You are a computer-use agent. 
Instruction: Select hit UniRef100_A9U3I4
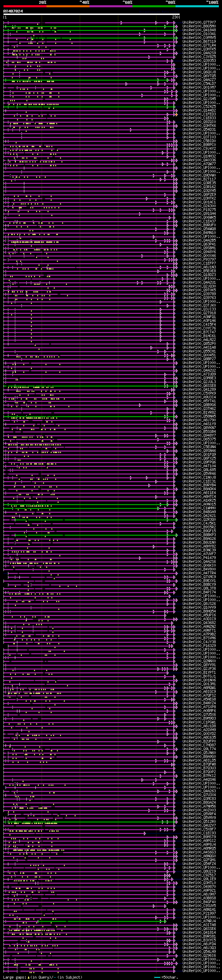coord(199,397)
